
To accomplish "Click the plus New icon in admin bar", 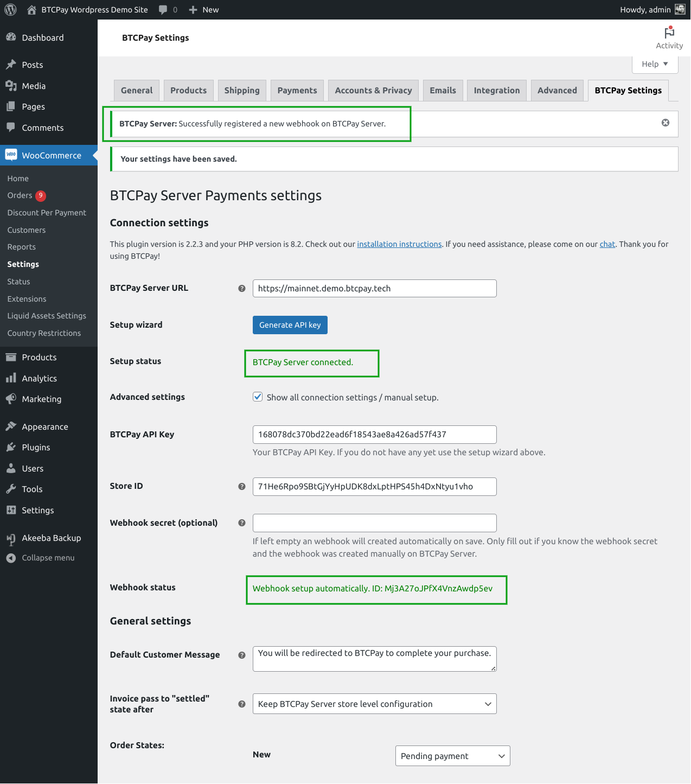I will 193,10.
